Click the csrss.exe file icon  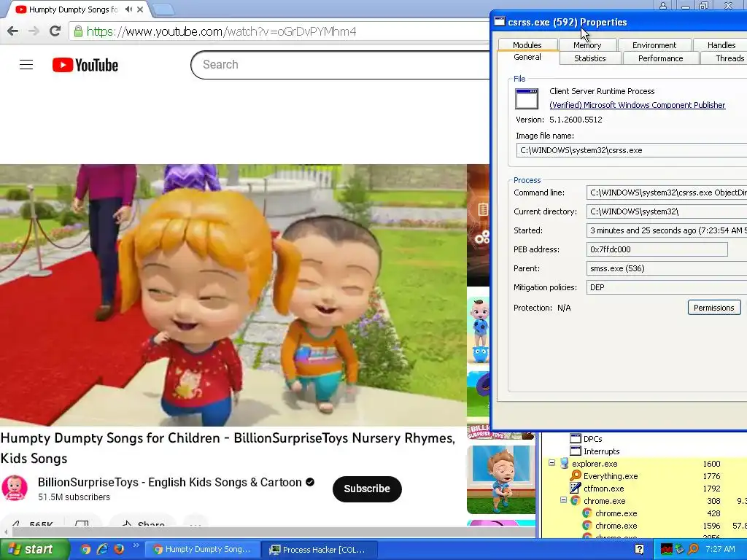(527, 99)
